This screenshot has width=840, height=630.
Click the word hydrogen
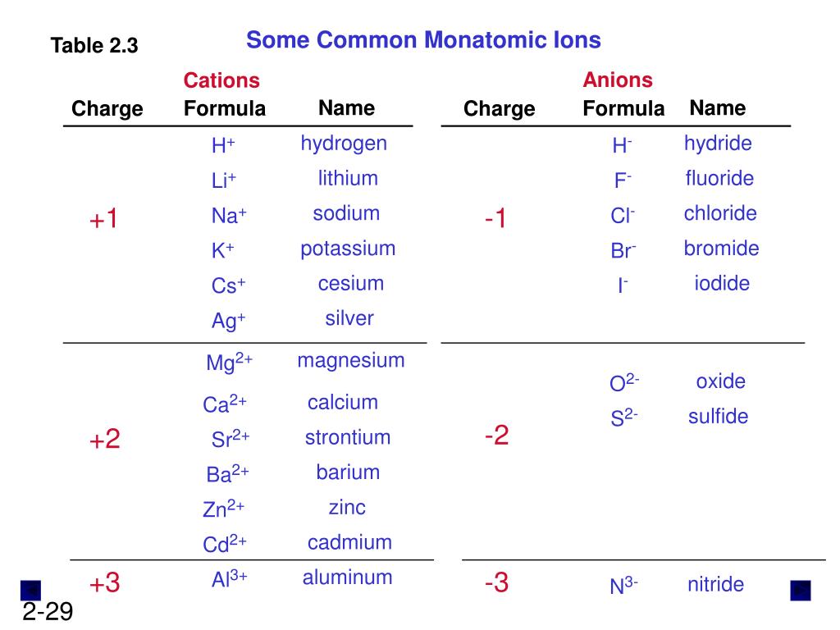(344, 144)
